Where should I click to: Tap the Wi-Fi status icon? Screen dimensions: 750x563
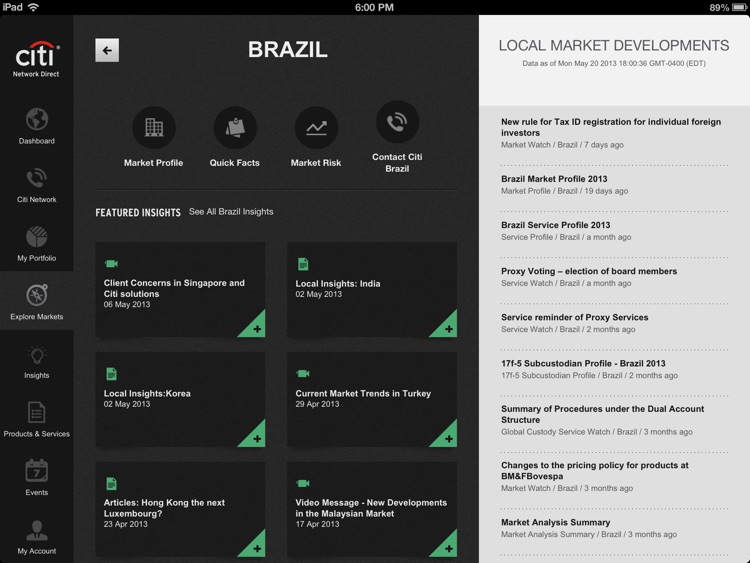(x=33, y=7)
